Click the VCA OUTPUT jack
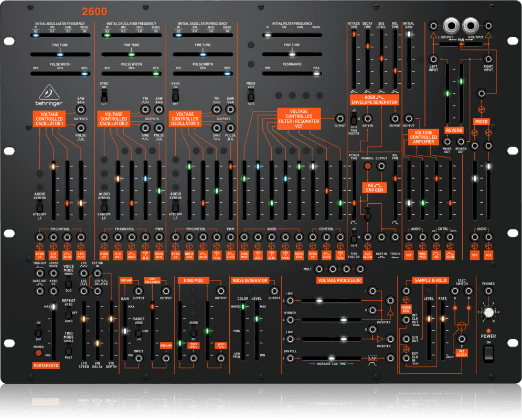This screenshot has height=420, width=522. tap(409, 119)
